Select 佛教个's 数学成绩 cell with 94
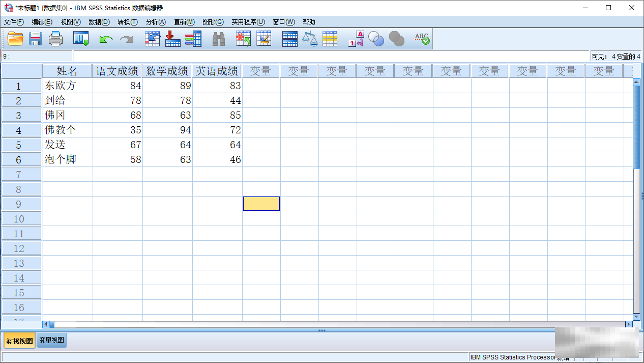 pyautogui.click(x=167, y=130)
